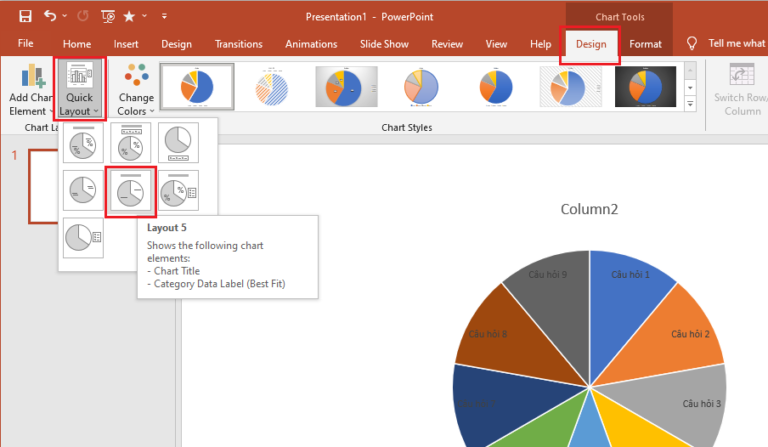Screen dimensions: 768x447
Task: Choose the hatched pattern chart style
Action: point(271,87)
